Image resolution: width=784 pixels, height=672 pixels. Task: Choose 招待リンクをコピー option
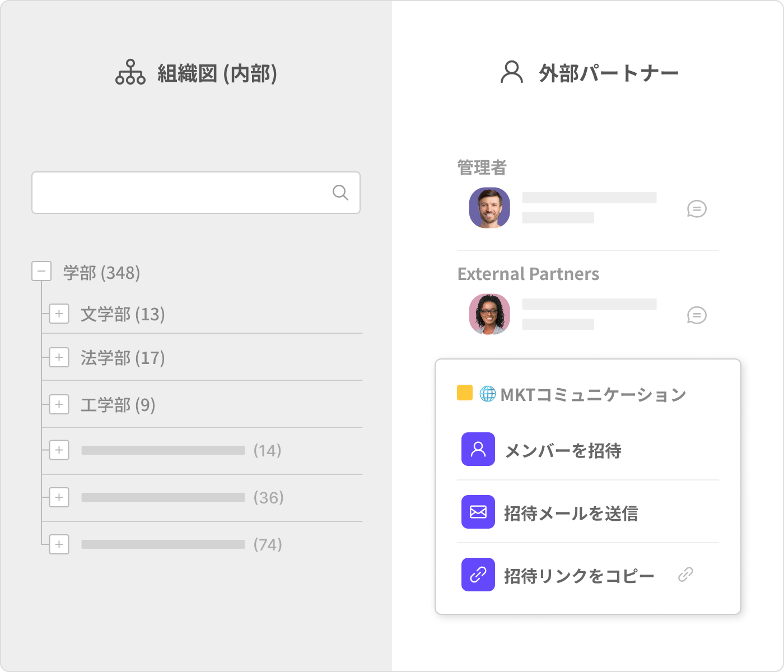[578, 576]
